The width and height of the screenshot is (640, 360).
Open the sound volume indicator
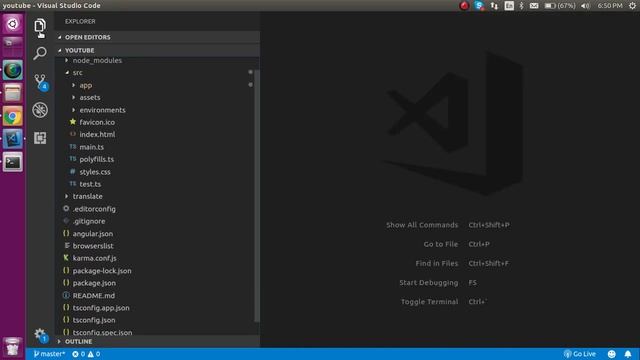click(x=585, y=6)
